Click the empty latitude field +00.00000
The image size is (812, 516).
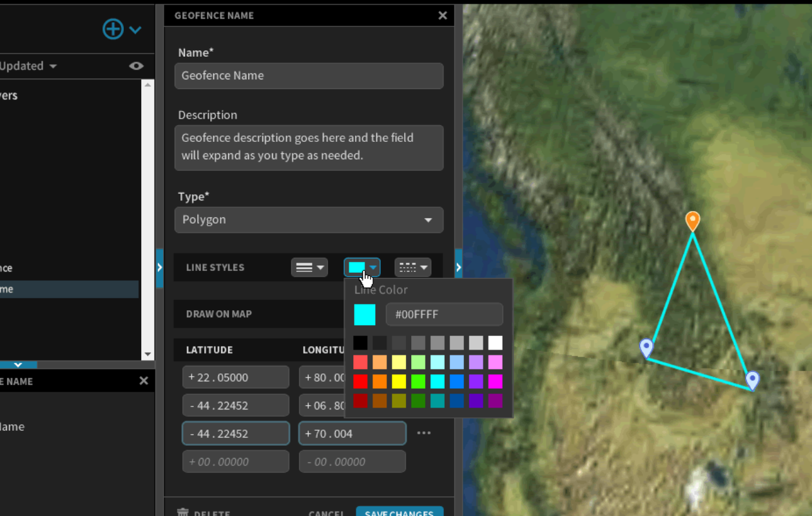point(236,462)
